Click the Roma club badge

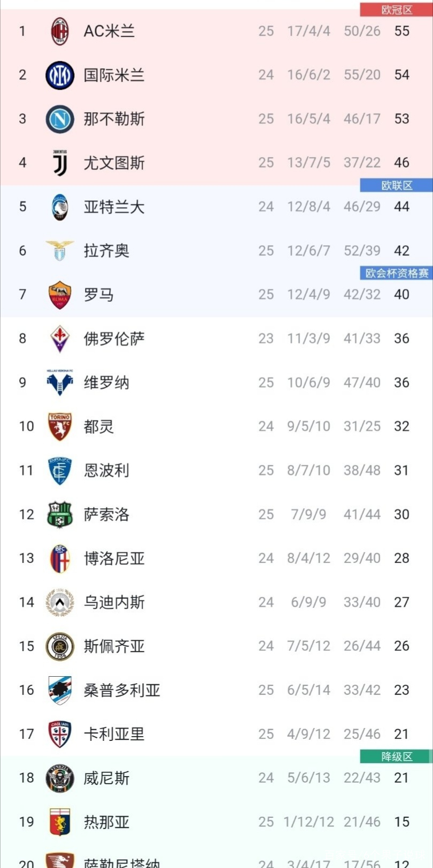click(59, 295)
